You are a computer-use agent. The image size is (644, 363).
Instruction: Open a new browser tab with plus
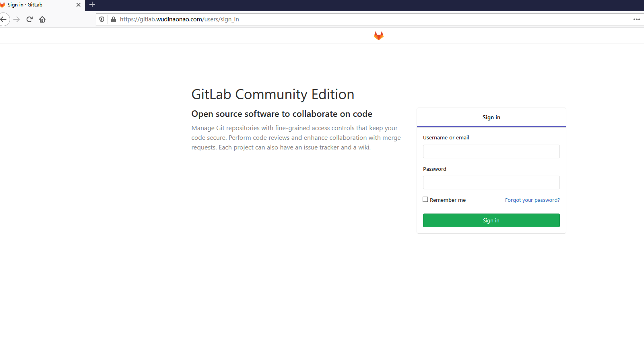(92, 5)
